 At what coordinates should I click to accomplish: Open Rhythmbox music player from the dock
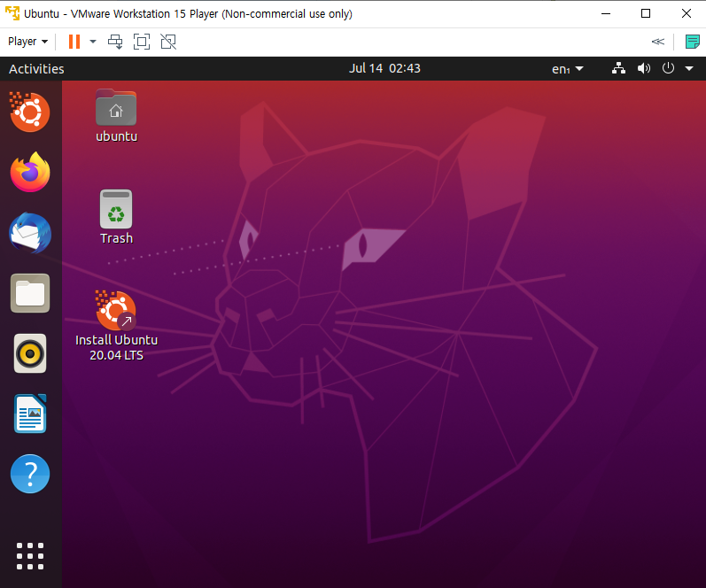click(x=30, y=353)
